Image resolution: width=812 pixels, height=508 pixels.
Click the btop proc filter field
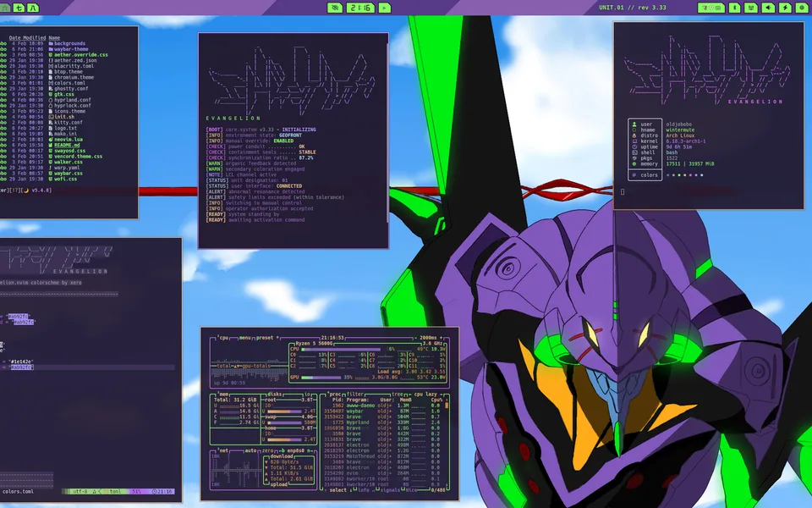pos(355,394)
